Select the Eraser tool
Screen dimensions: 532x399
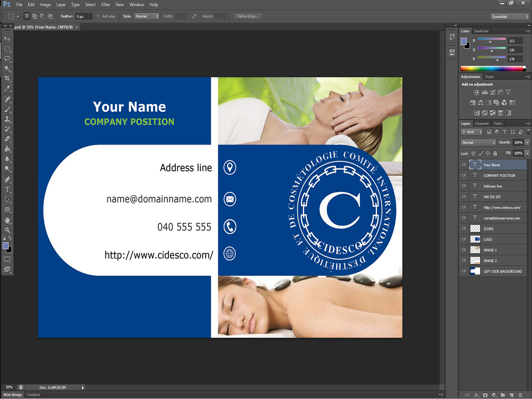(7, 139)
